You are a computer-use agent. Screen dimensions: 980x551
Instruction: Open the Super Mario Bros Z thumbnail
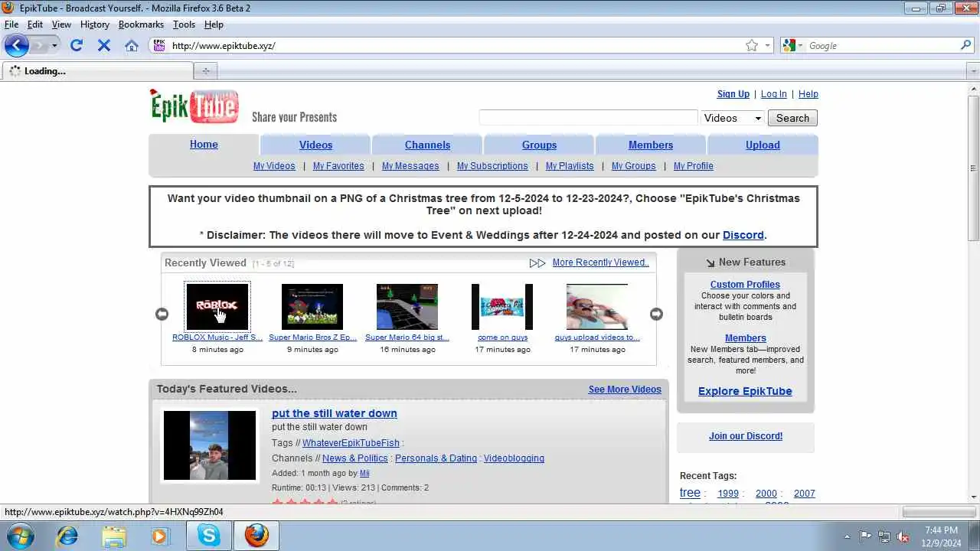click(312, 307)
